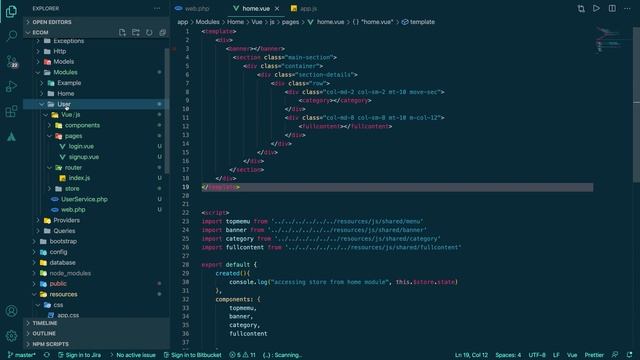Click the master branch in status bar
The height and width of the screenshot is (360, 640).
click(x=22, y=355)
